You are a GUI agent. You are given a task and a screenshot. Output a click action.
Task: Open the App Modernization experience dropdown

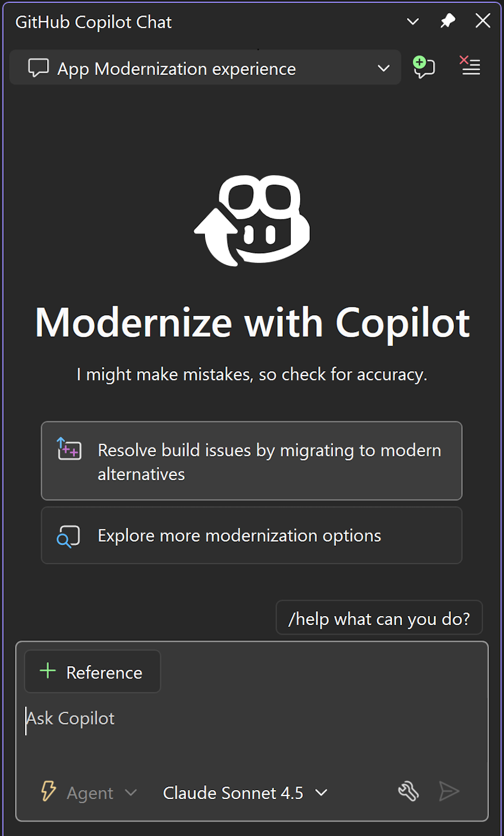coord(383,68)
